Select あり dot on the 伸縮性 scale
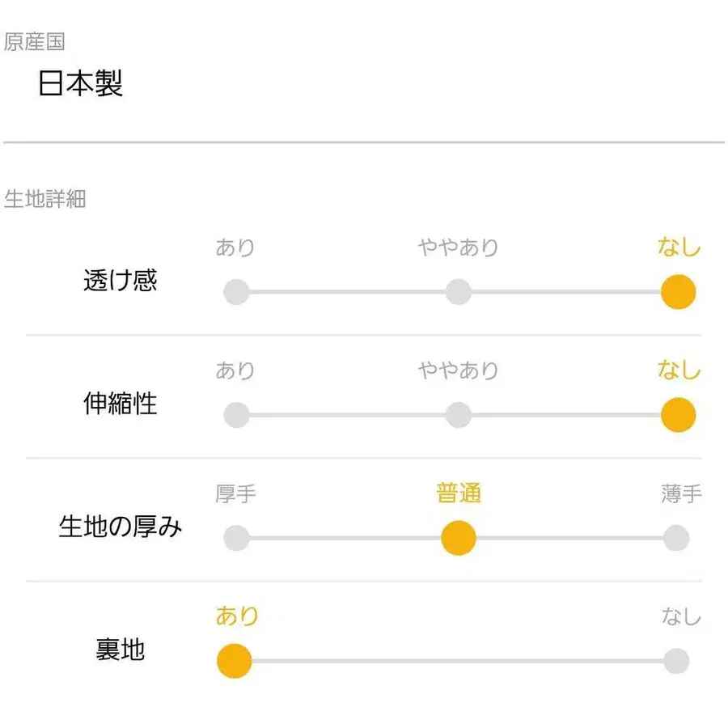The width and height of the screenshot is (728, 728). coord(235,413)
